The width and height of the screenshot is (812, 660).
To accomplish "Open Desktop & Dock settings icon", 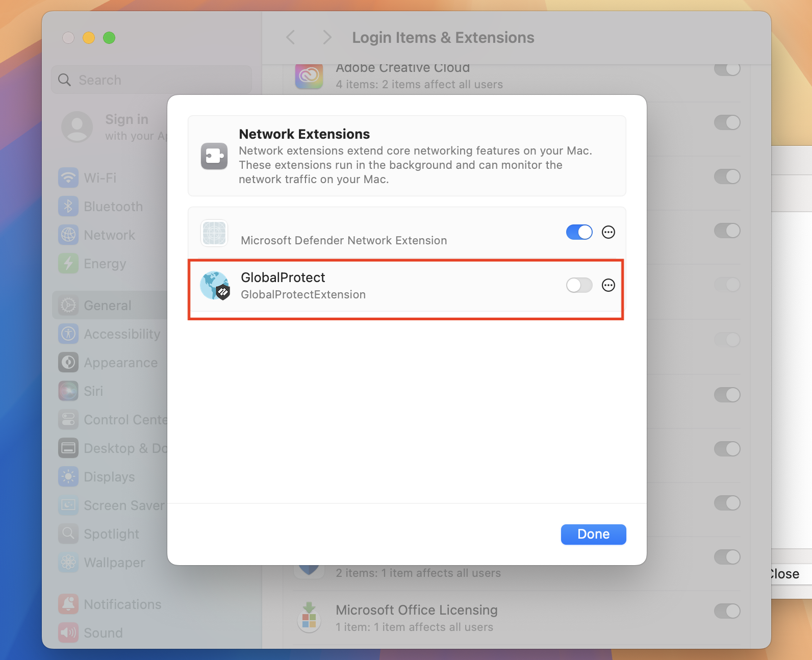I will click(x=68, y=448).
